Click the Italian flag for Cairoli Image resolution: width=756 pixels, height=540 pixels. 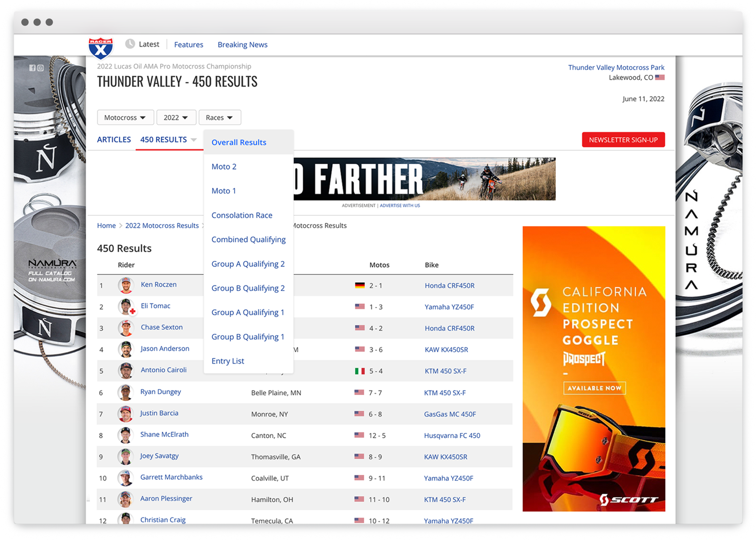tap(360, 371)
